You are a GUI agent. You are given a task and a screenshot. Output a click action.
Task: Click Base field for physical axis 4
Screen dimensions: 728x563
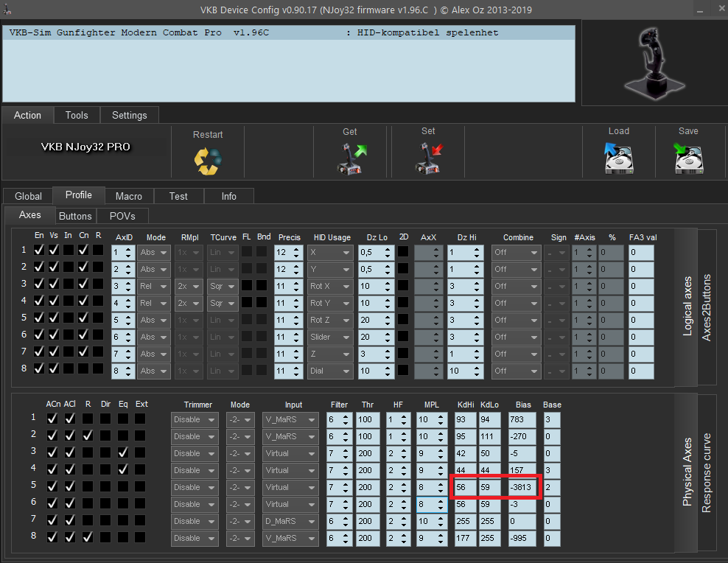point(552,471)
